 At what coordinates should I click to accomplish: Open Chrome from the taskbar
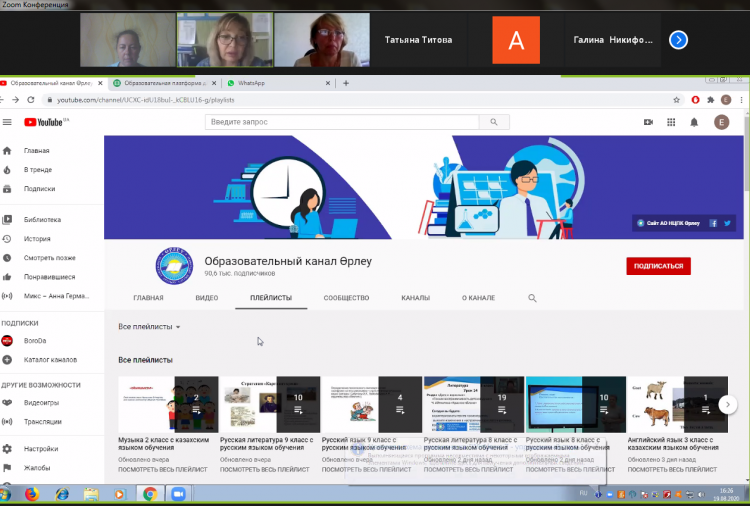point(150,494)
